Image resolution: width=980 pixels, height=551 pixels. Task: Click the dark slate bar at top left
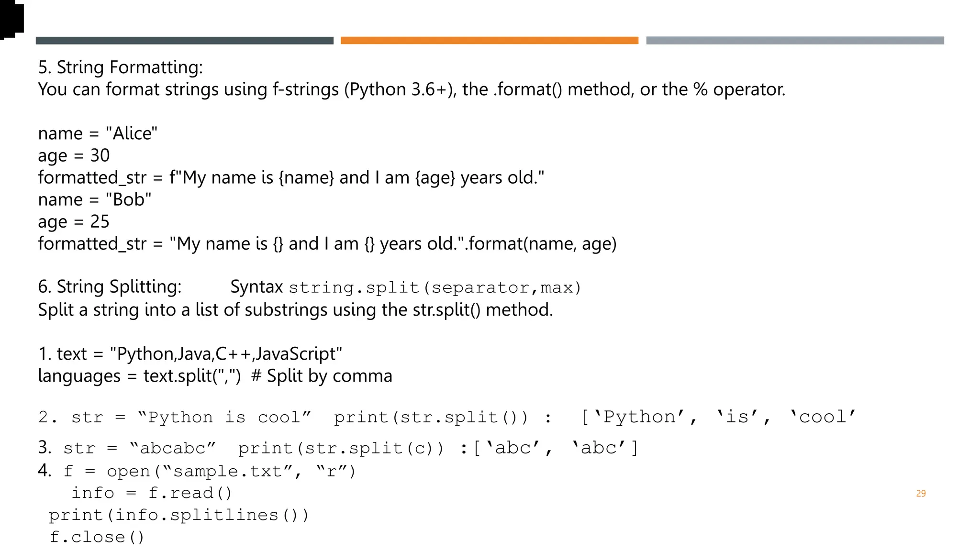pyautogui.click(x=184, y=41)
